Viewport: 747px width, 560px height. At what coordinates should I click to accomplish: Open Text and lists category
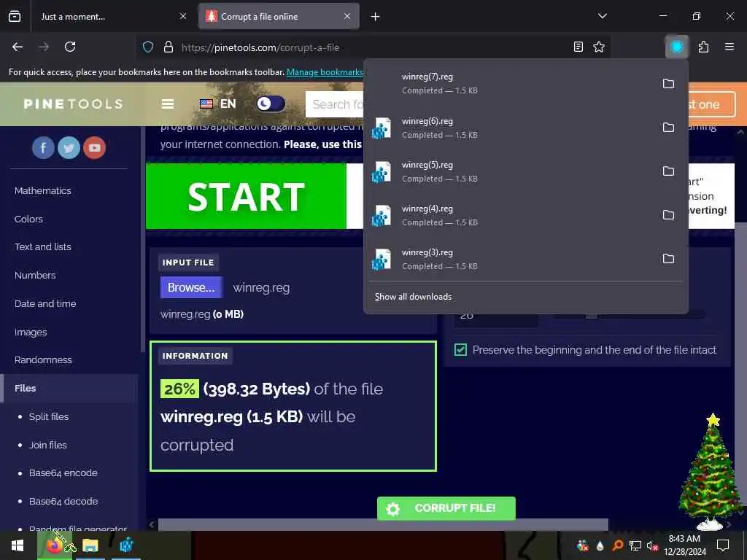click(43, 246)
